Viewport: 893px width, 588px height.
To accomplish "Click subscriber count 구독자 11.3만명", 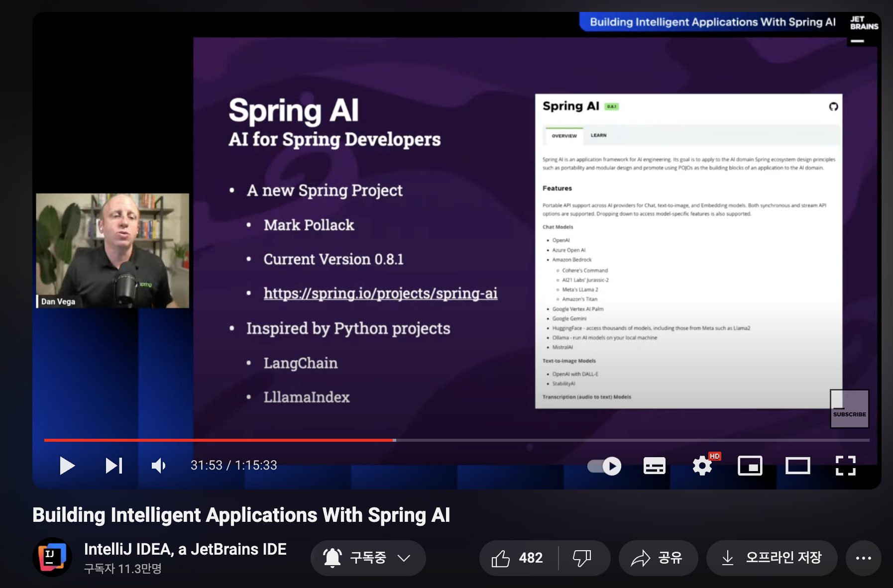I will tap(123, 569).
